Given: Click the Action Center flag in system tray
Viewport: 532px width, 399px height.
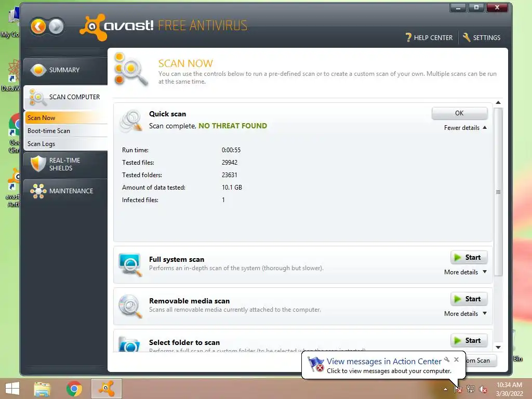Looking at the screenshot, I should click(x=458, y=389).
